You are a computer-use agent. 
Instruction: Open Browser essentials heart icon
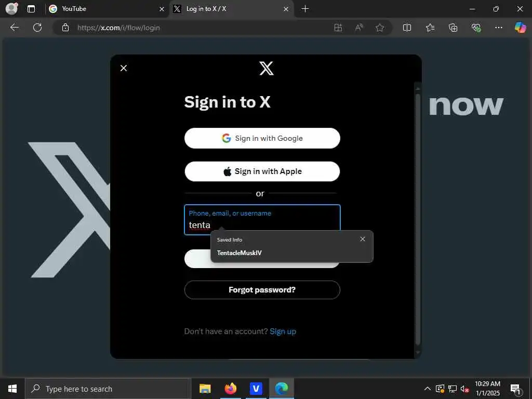click(x=476, y=28)
